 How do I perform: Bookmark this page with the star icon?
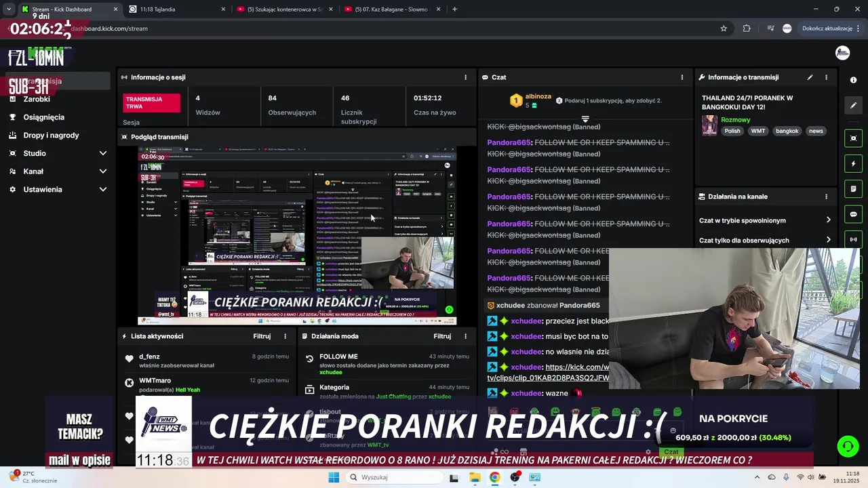click(x=724, y=28)
